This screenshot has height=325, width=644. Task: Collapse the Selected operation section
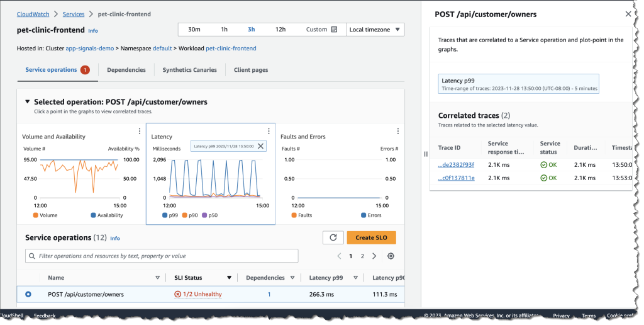(x=27, y=102)
